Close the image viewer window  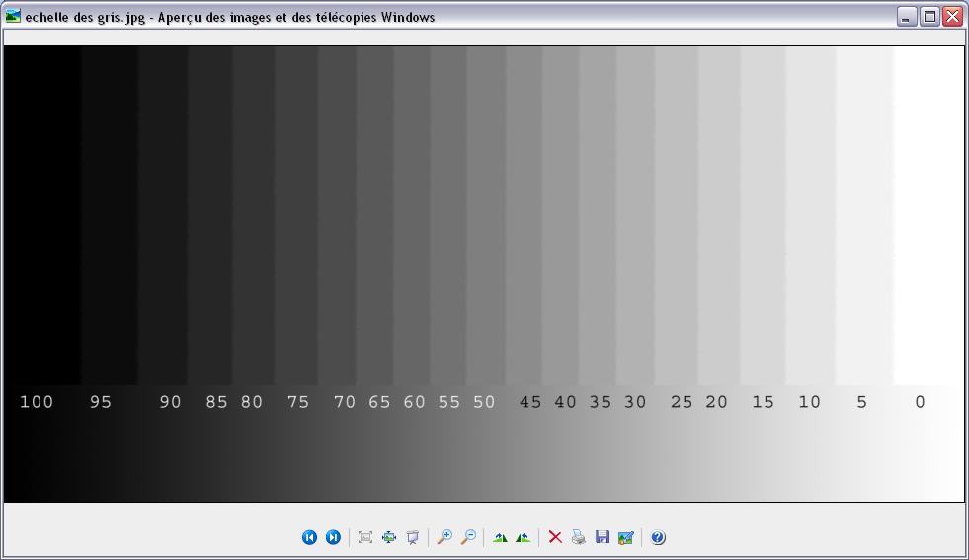click(953, 17)
